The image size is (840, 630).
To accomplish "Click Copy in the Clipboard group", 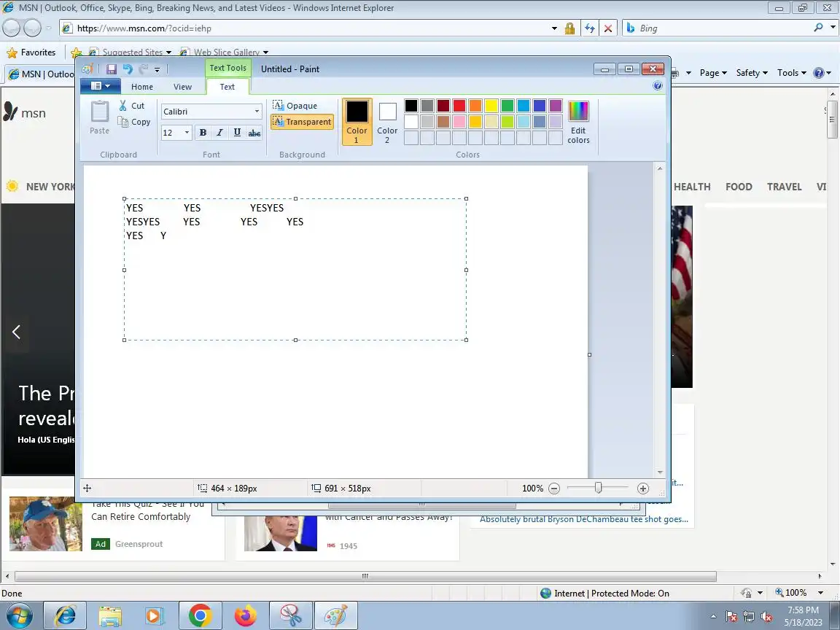I will (x=134, y=122).
